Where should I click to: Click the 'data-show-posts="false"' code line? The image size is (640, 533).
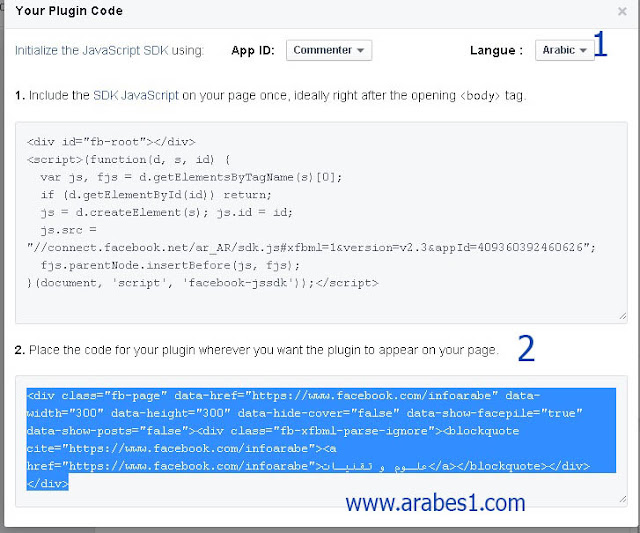[273, 431]
